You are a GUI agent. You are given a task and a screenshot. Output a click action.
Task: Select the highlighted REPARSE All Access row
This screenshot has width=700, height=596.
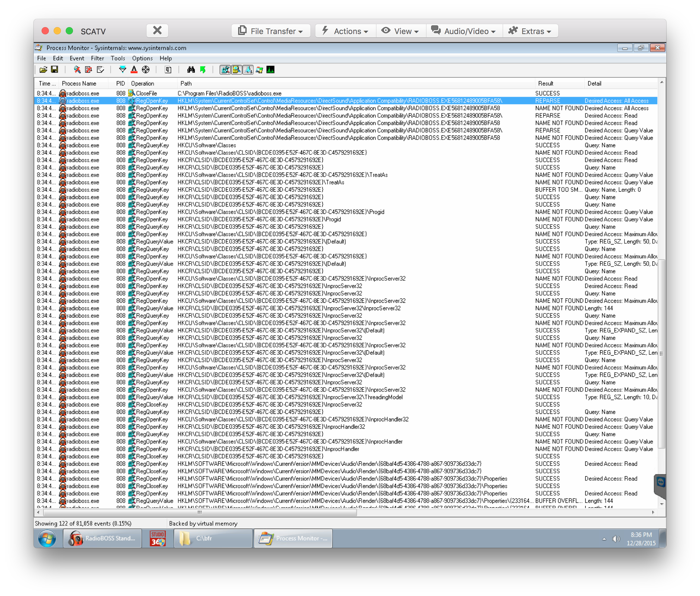[x=346, y=101]
